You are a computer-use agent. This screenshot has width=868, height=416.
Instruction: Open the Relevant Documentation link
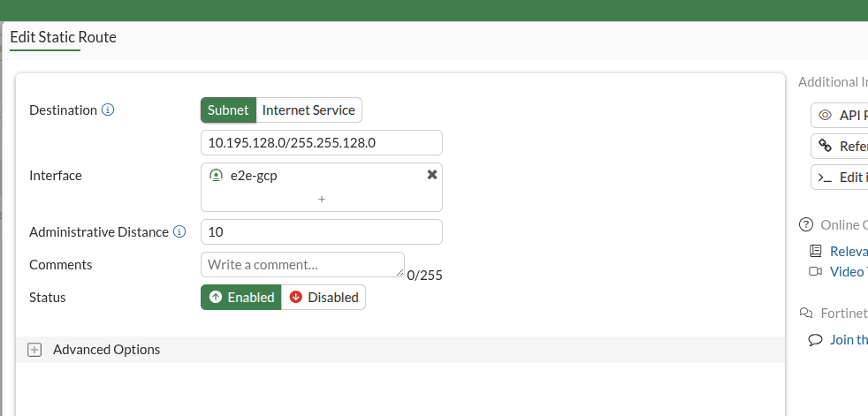coord(849,251)
